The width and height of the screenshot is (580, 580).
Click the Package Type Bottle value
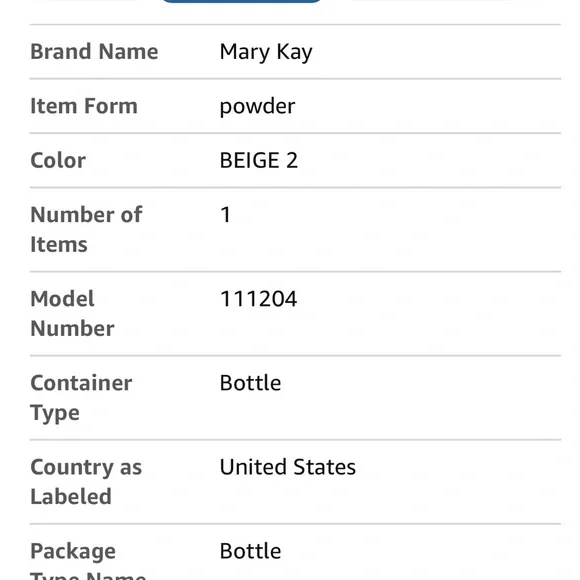250,551
